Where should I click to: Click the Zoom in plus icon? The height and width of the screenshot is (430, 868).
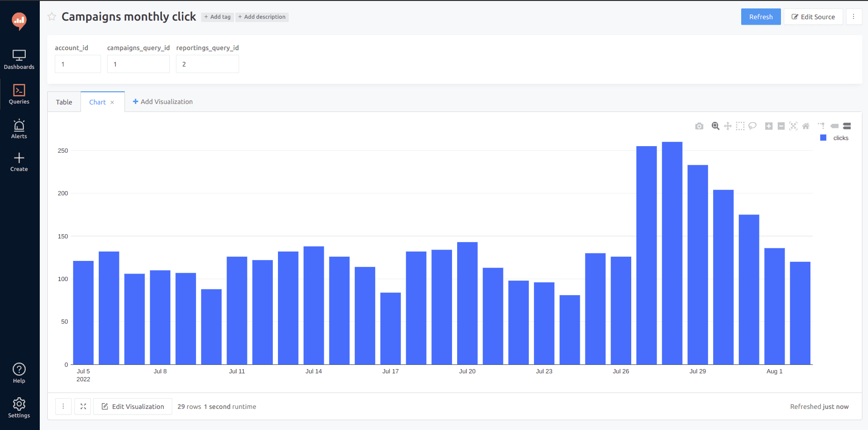[769, 126]
